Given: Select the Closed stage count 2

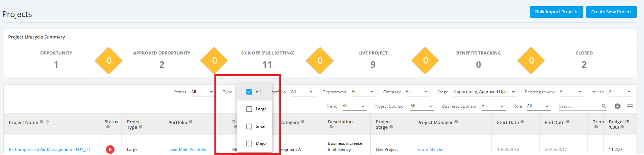Looking at the screenshot, I should (x=584, y=64).
